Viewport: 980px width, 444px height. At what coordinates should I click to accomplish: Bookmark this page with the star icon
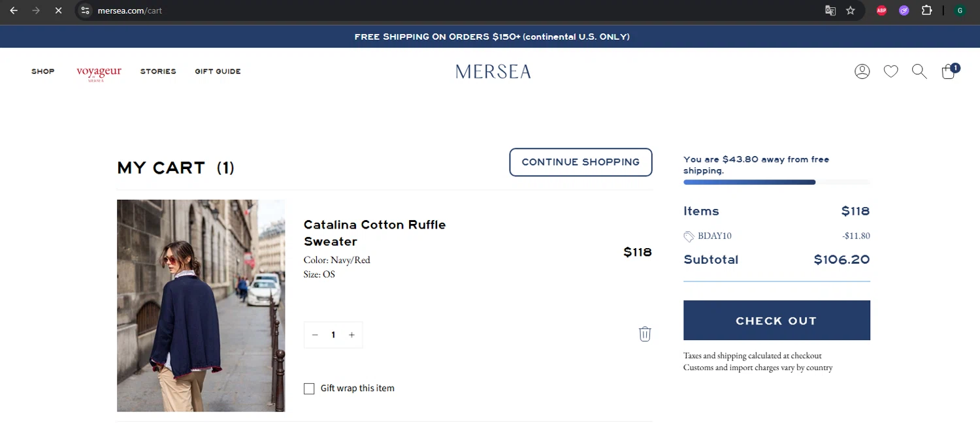850,10
